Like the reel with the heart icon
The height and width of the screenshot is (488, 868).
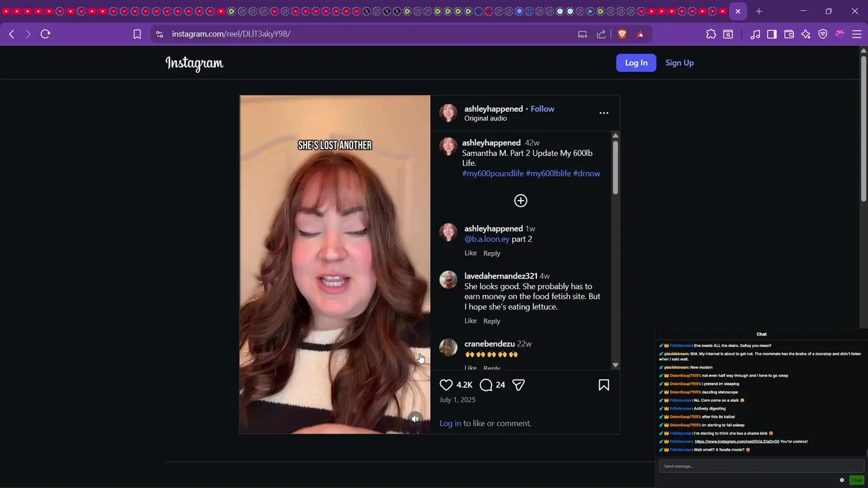click(x=446, y=385)
